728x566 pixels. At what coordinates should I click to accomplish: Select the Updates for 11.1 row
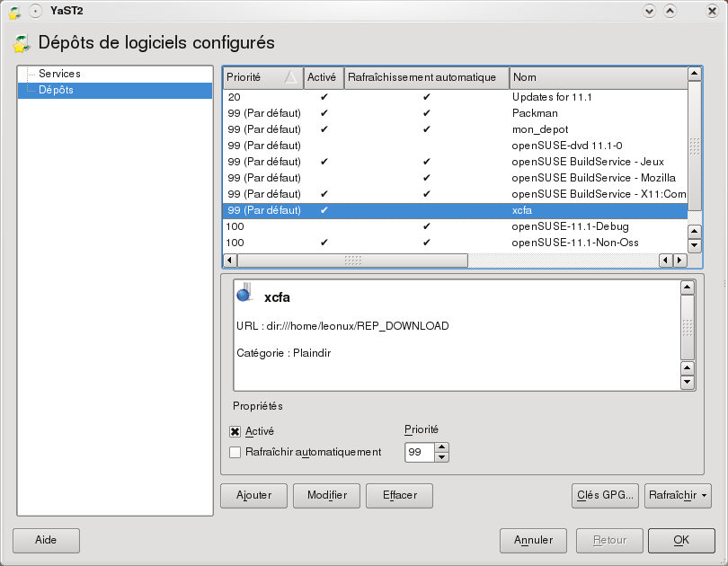pyautogui.click(x=455, y=97)
